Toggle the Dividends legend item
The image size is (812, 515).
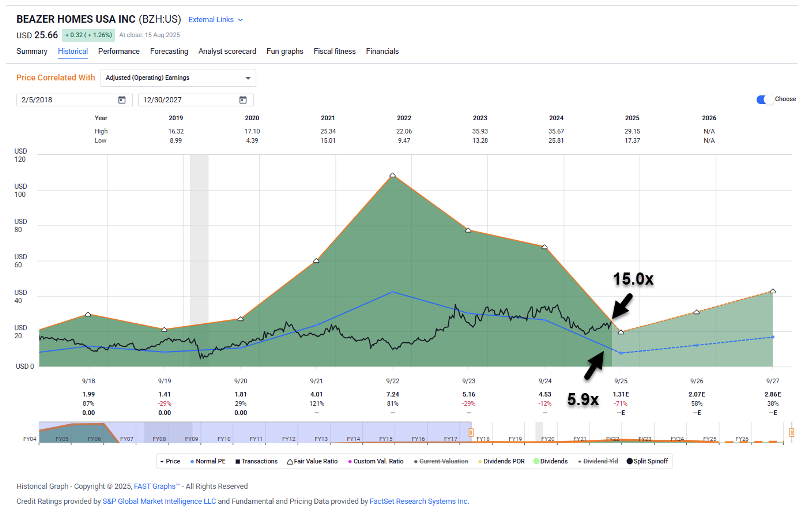click(x=551, y=461)
